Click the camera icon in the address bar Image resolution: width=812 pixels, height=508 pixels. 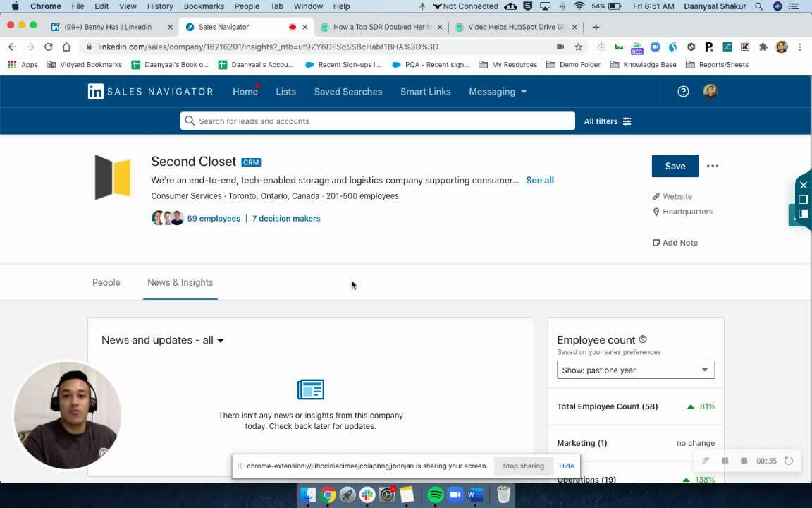(560, 47)
